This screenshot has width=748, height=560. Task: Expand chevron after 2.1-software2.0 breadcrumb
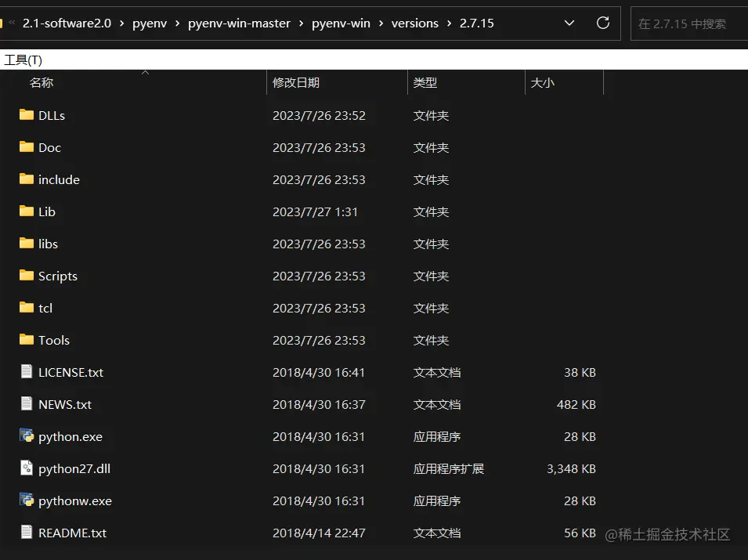pyautogui.click(x=122, y=23)
